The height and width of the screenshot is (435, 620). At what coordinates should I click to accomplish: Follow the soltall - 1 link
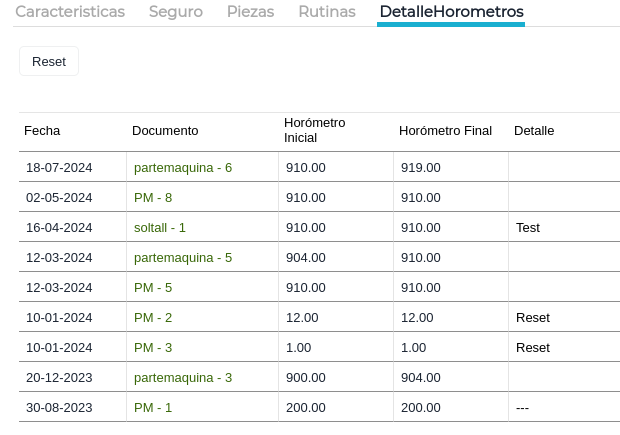(x=160, y=227)
